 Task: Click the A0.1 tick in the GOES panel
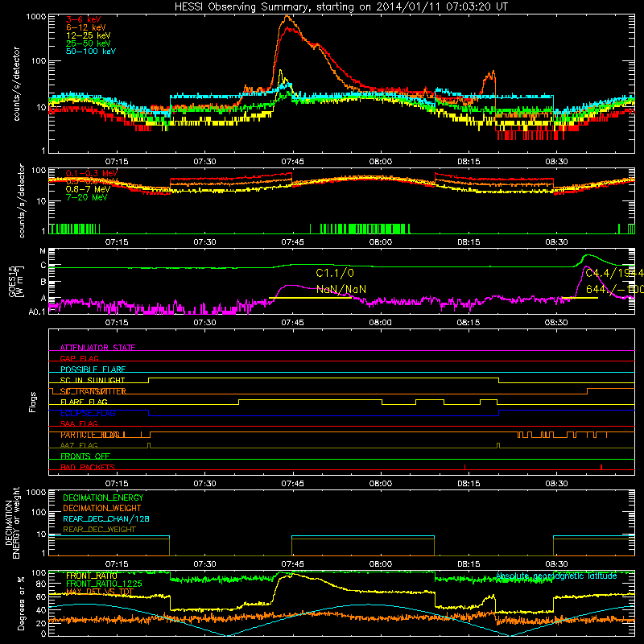click(37, 312)
